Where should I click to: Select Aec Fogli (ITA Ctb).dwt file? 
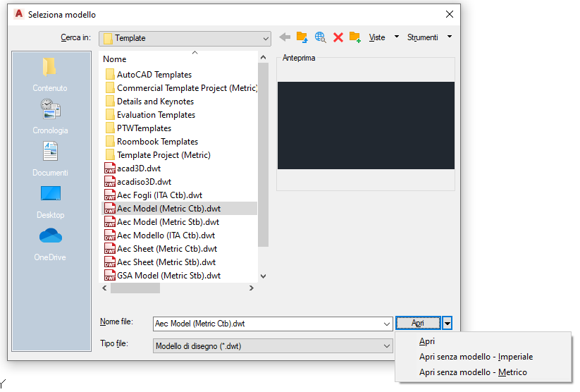154,195
